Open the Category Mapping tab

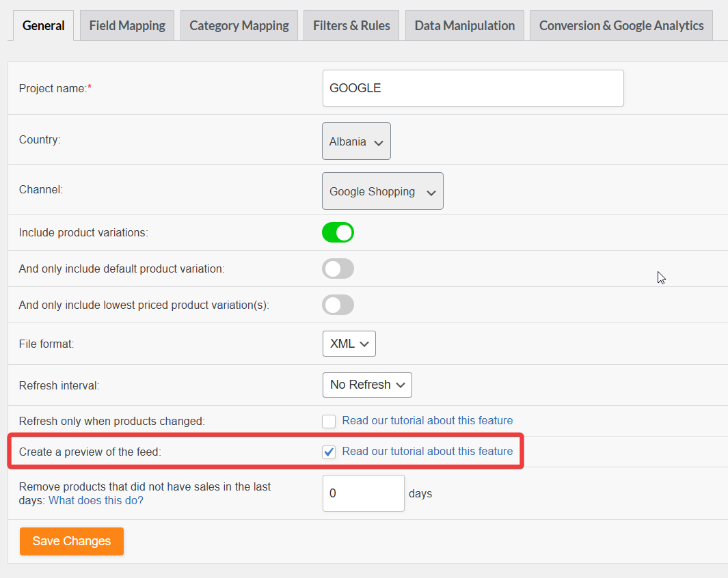pyautogui.click(x=239, y=25)
